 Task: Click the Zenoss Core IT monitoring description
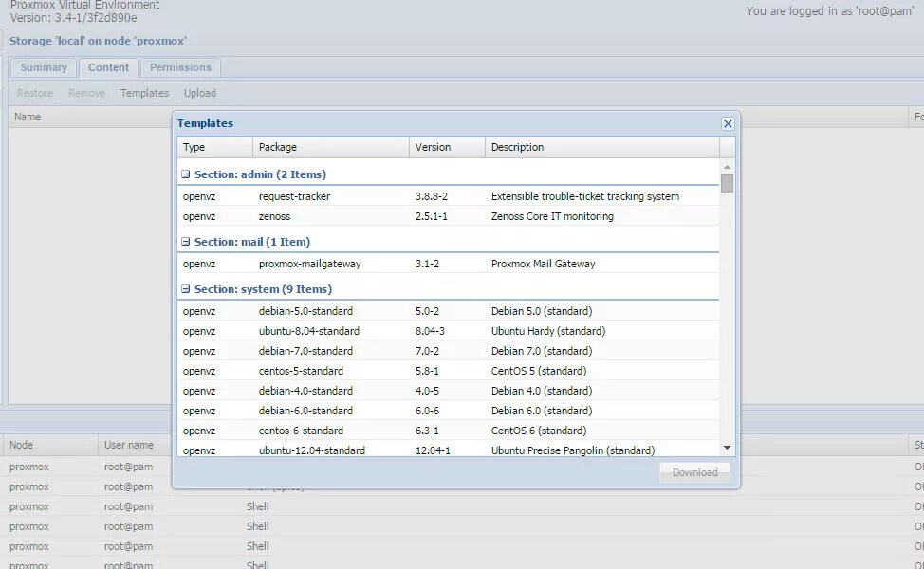click(x=552, y=216)
